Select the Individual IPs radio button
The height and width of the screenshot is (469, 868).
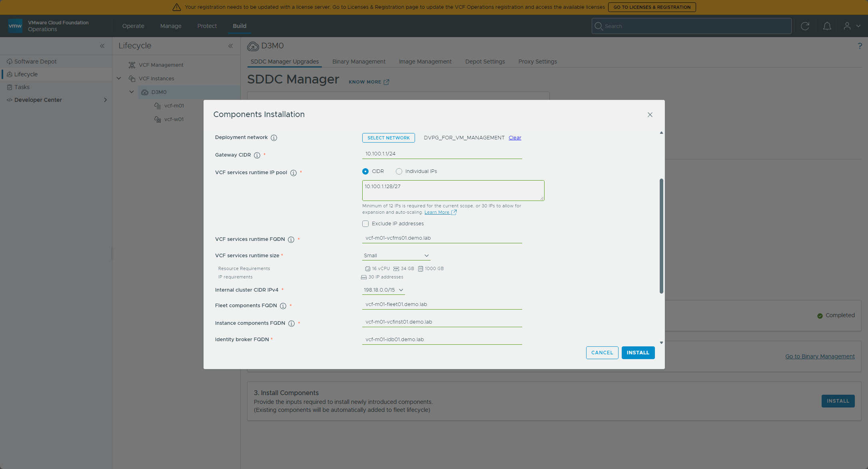(x=399, y=171)
